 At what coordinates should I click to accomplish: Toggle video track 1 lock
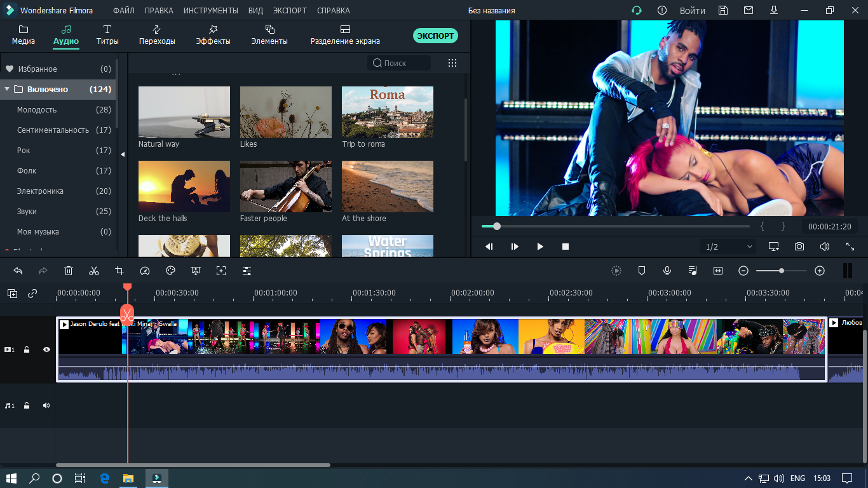(27, 349)
